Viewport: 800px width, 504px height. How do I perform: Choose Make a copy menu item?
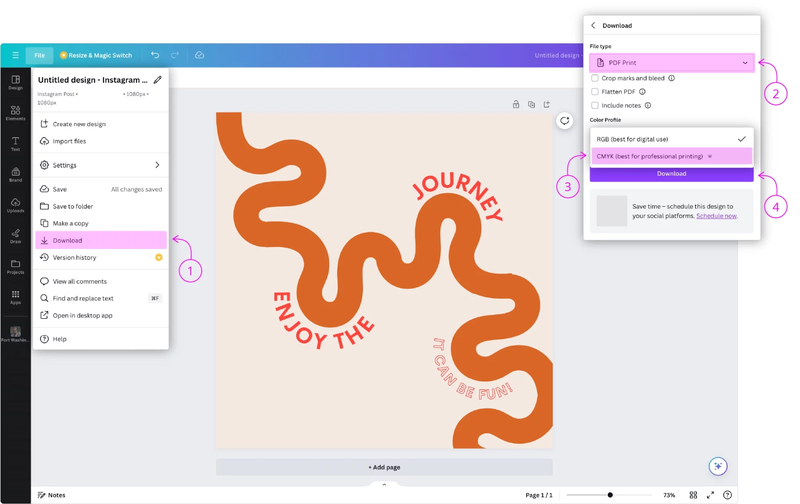pos(101,223)
